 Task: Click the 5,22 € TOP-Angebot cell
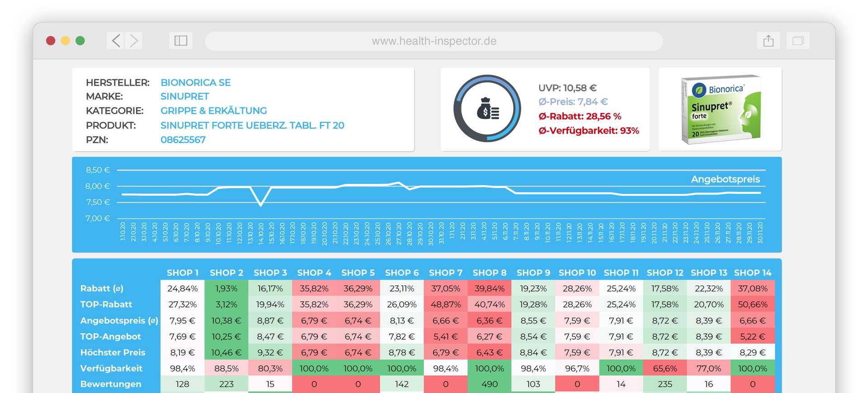point(753,337)
